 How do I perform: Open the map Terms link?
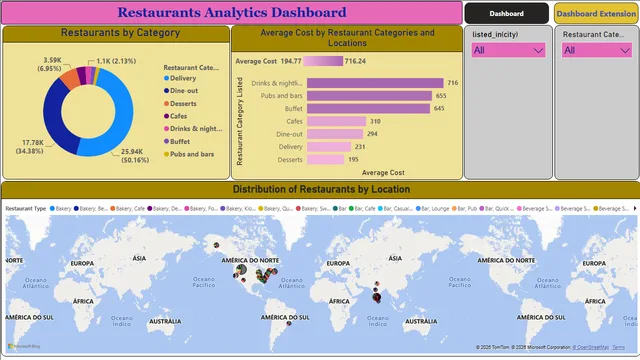pos(618,347)
